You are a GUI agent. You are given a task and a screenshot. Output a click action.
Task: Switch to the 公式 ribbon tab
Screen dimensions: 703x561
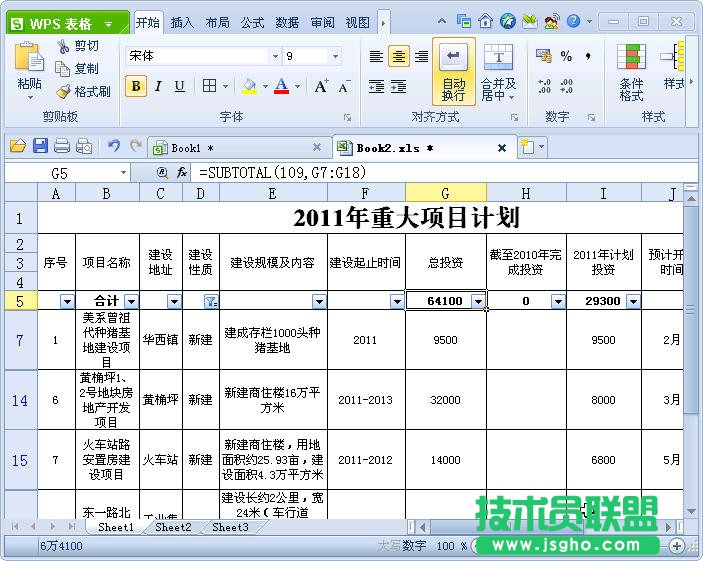pos(252,22)
